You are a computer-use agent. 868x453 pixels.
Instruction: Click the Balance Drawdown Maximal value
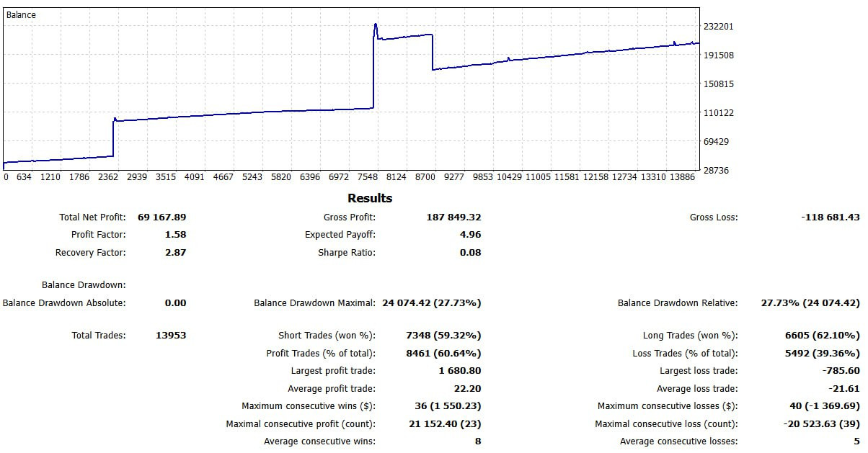[x=428, y=303]
